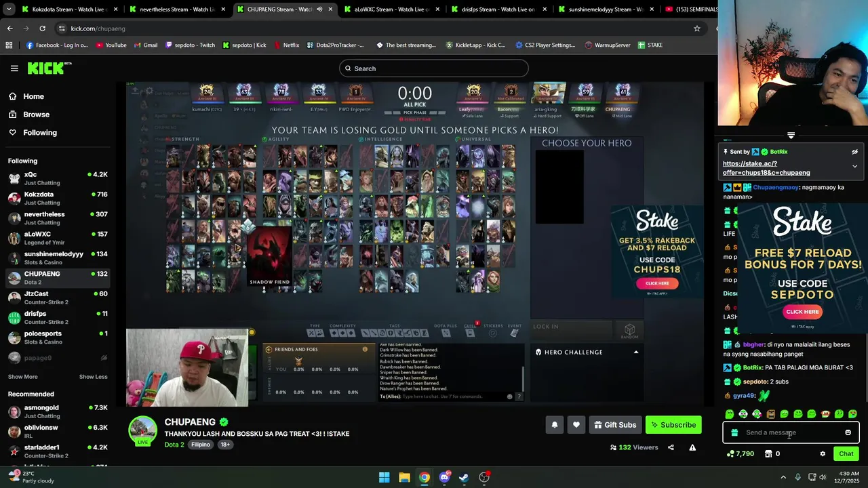The image size is (868, 488).
Task: Open sunshinemelodyyy channel in the sidebar
Action: (x=58, y=258)
